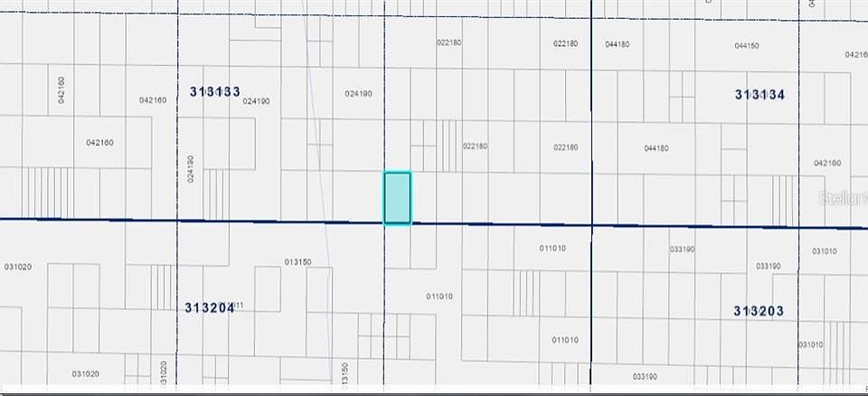Click the horizontal 013150 parcel label
Image resolution: width=868 pixels, height=396 pixels.
[297, 262]
